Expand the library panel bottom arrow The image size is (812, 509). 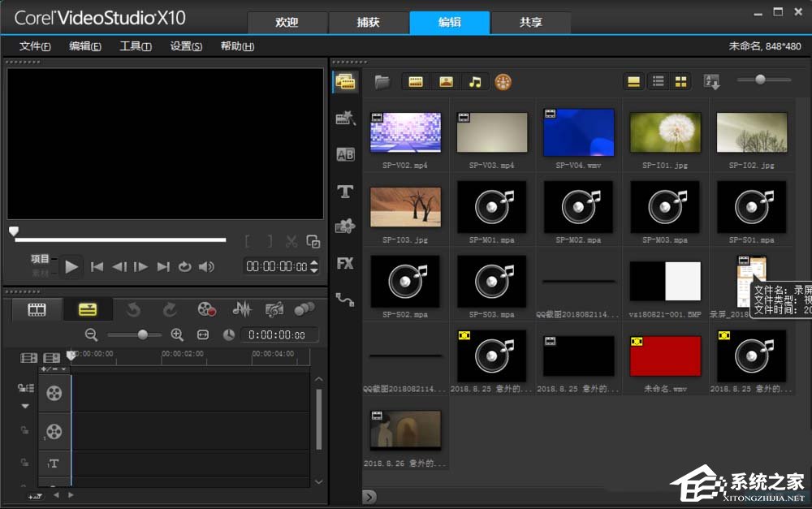click(369, 496)
